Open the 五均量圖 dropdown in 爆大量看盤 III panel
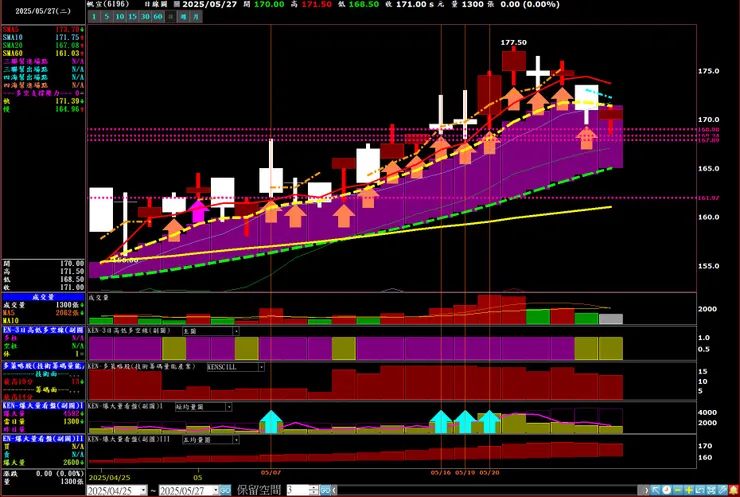Image resolution: width=740 pixels, height=497 pixels. pos(236,440)
